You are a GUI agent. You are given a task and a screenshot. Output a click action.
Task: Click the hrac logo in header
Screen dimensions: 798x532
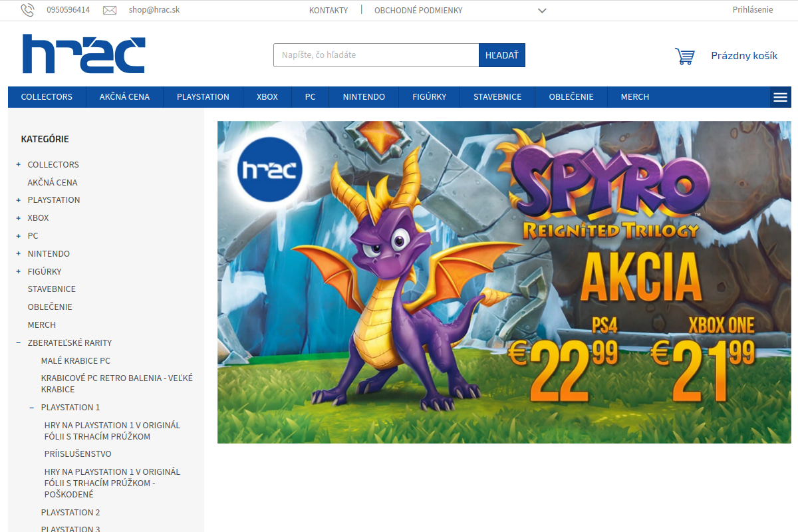point(84,54)
